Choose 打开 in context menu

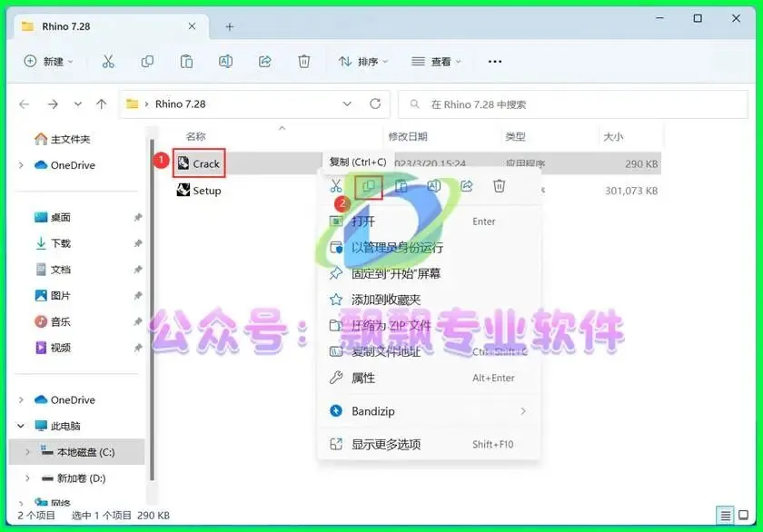pyautogui.click(x=429, y=222)
